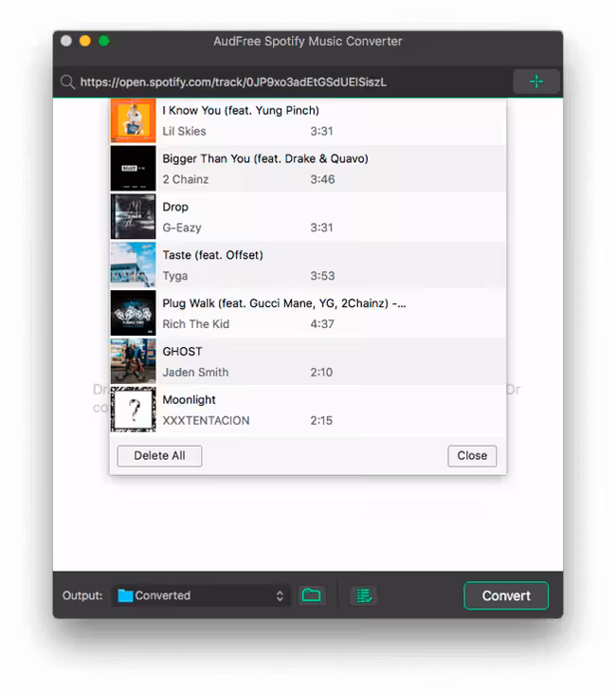Open the Converted output folder dropdown
The height and width of the screenshot is (694, 616).
[201, 595]
